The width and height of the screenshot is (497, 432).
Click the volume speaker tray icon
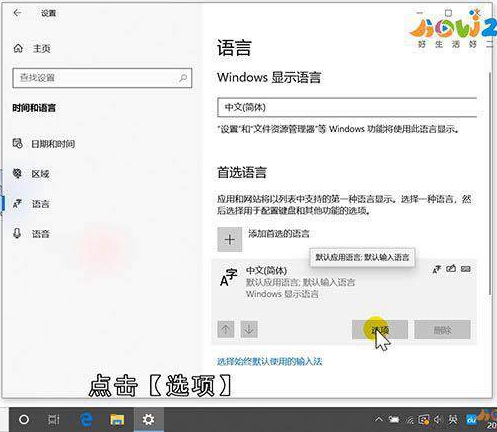pos(438,420)
